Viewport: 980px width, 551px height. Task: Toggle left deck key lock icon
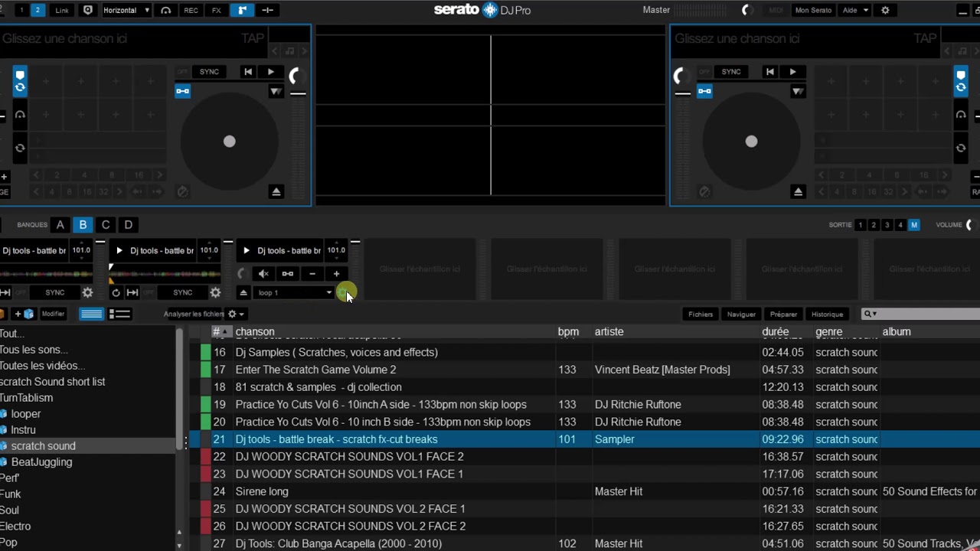pos(182,91)
